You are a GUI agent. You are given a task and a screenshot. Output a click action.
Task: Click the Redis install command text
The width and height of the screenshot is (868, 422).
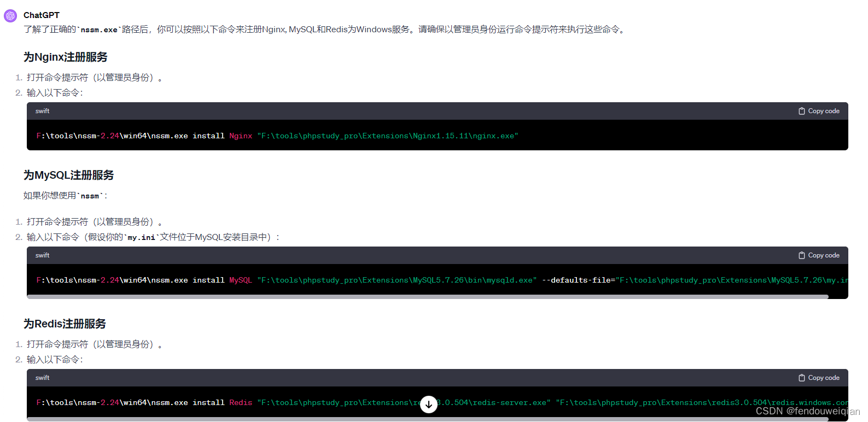(x=442, y=402)
